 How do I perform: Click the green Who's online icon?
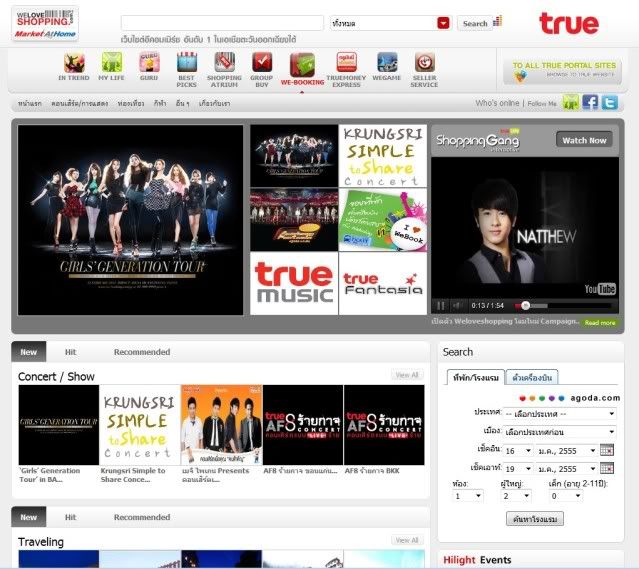[x=571, y=102]
